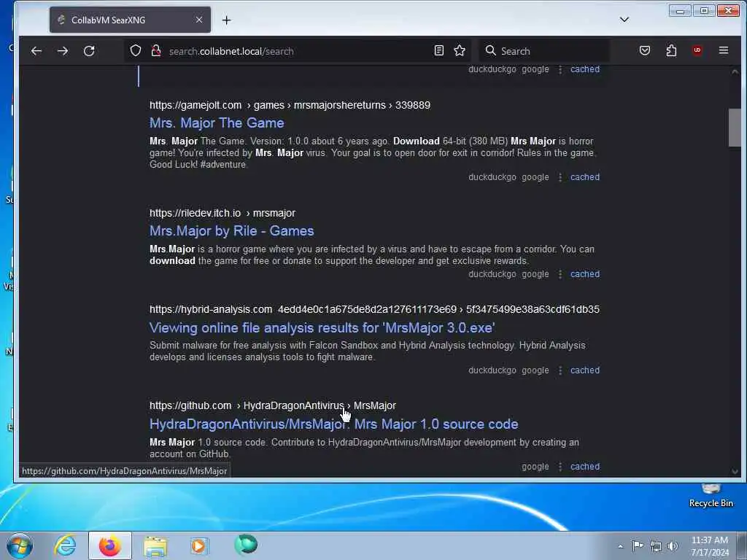Reload the current search page

89,51
